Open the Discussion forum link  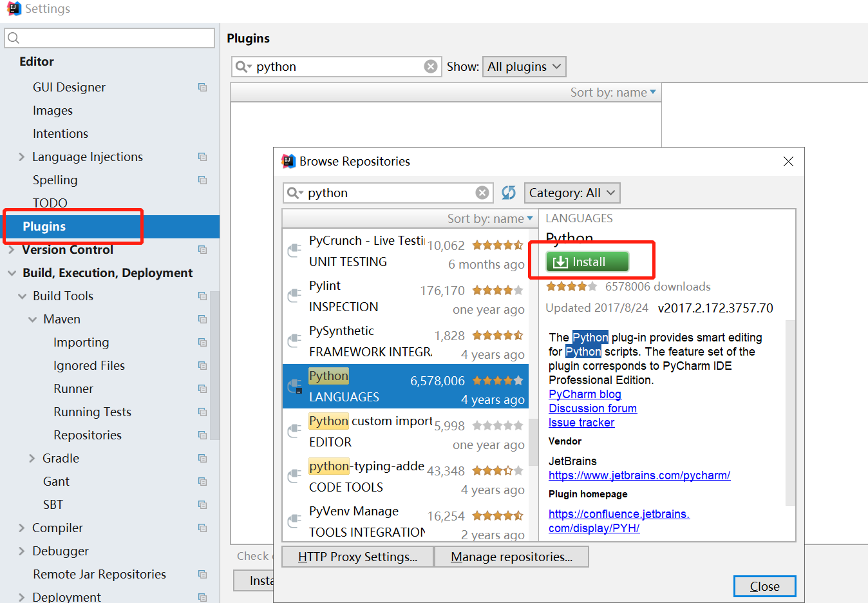click(592, 408)
